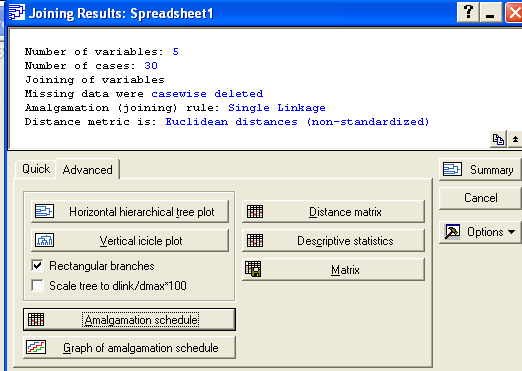Toggle the Rectangular branches checkbox
This screenshot has width=522, height=371.
coord(37,266)
